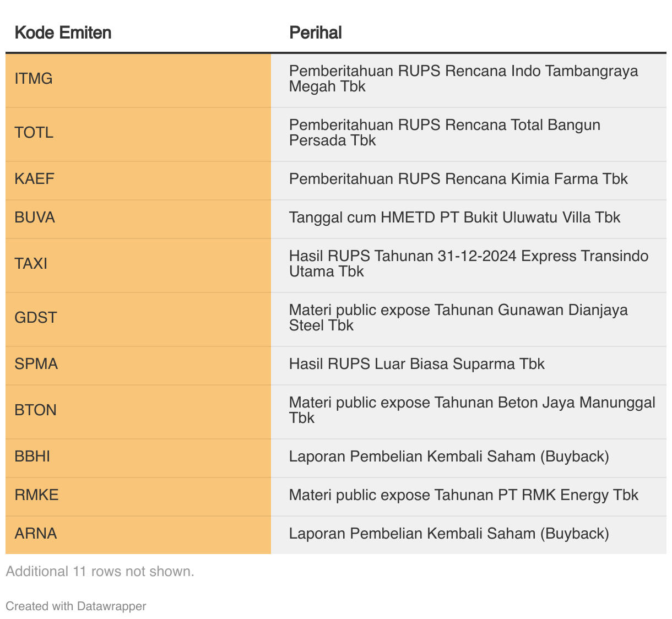Viewport: 672px width, 619px height.
Task: Click Pemberitahuan RUPS Indo Tambangraya Megah text
Action: click(463, 79)
